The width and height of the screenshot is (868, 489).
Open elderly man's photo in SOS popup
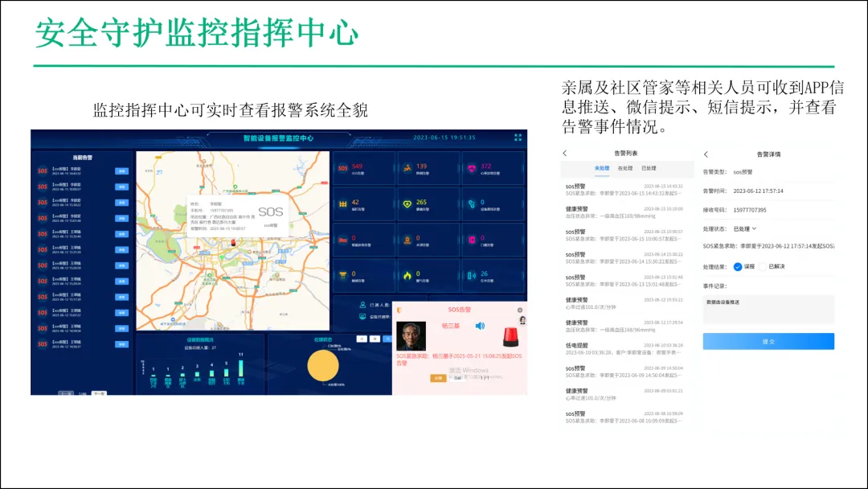(x=411, y=335)
